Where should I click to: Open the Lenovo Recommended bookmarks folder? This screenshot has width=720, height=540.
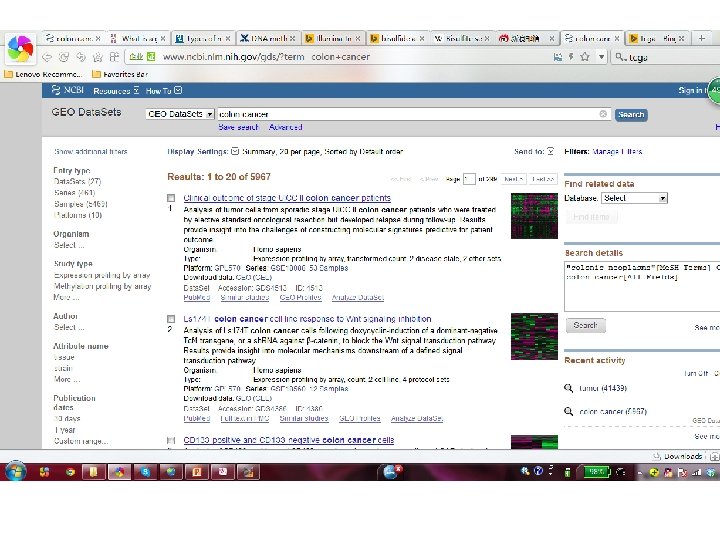pos(43,74)
